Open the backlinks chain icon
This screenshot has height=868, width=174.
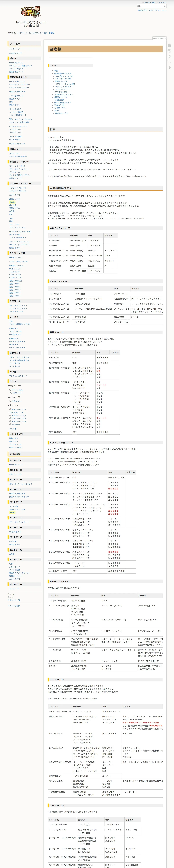[x=169, y=57]
